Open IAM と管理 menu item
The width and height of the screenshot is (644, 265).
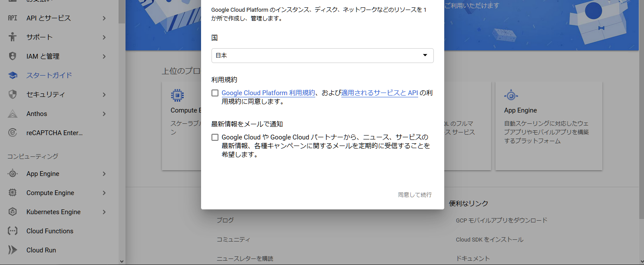[59, 56]
